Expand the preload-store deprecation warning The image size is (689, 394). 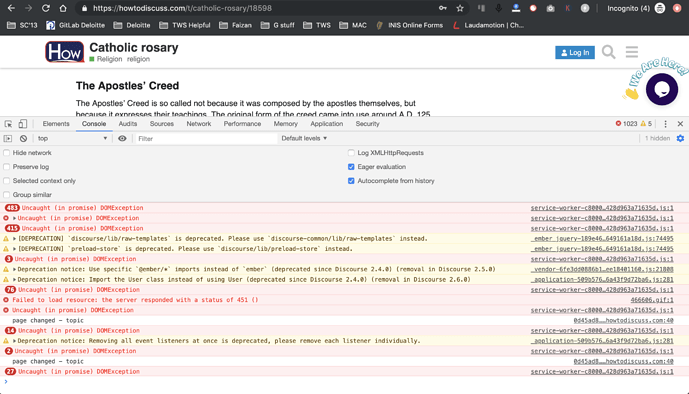15,249
